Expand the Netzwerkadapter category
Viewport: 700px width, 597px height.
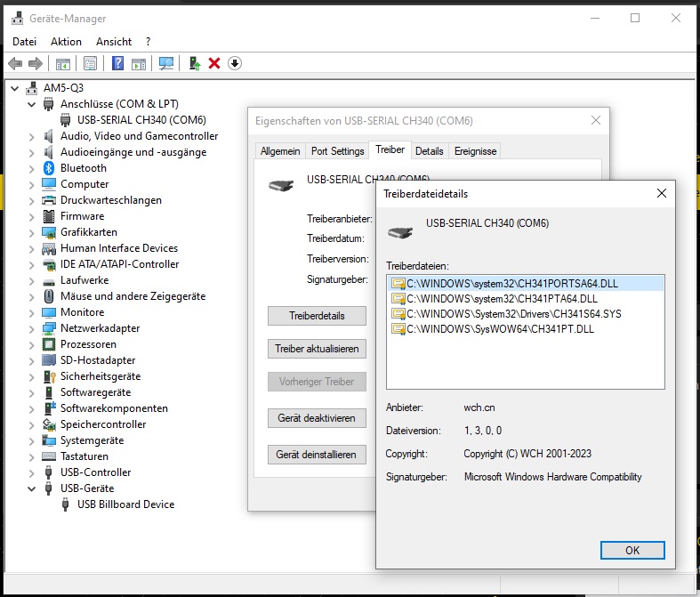(x=32, y=329)
